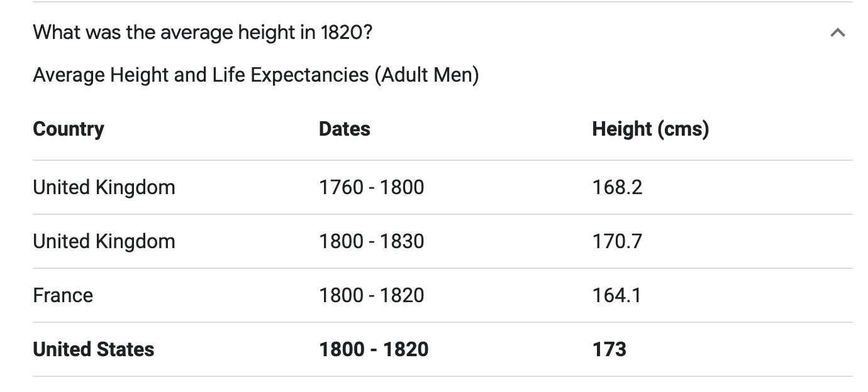Click the bold 173 height value

coord(609,349)
